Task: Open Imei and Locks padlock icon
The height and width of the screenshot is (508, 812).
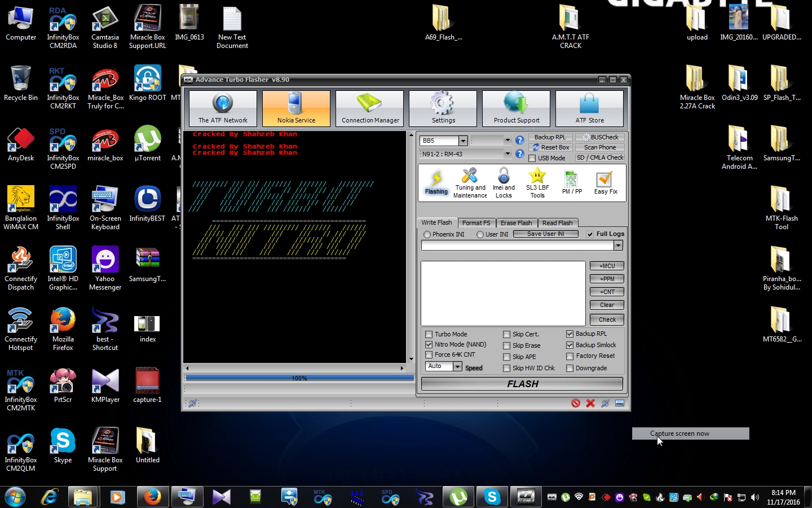Action: 504,183
